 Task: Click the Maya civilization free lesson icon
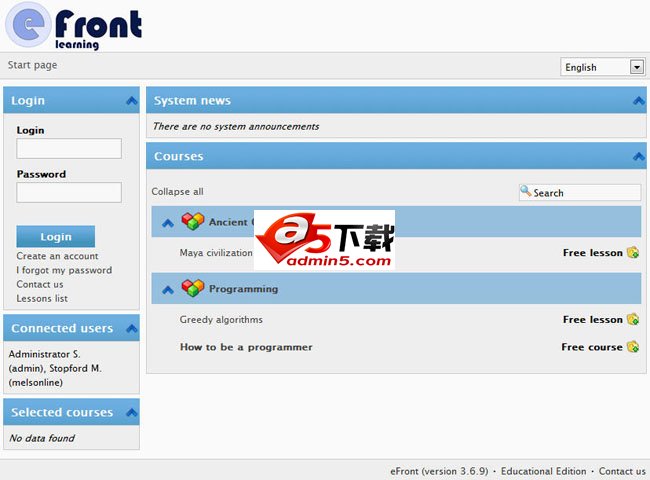(x=633, y=252)
